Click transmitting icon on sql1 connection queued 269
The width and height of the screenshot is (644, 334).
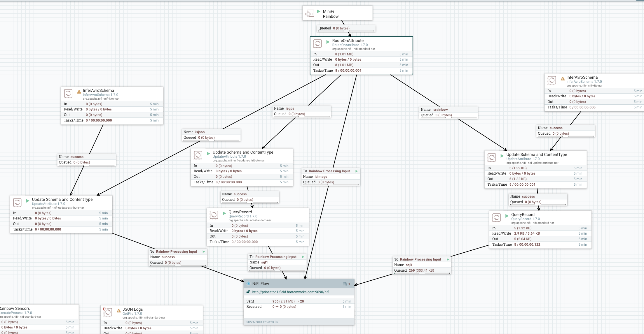click(x=448, y=259)
